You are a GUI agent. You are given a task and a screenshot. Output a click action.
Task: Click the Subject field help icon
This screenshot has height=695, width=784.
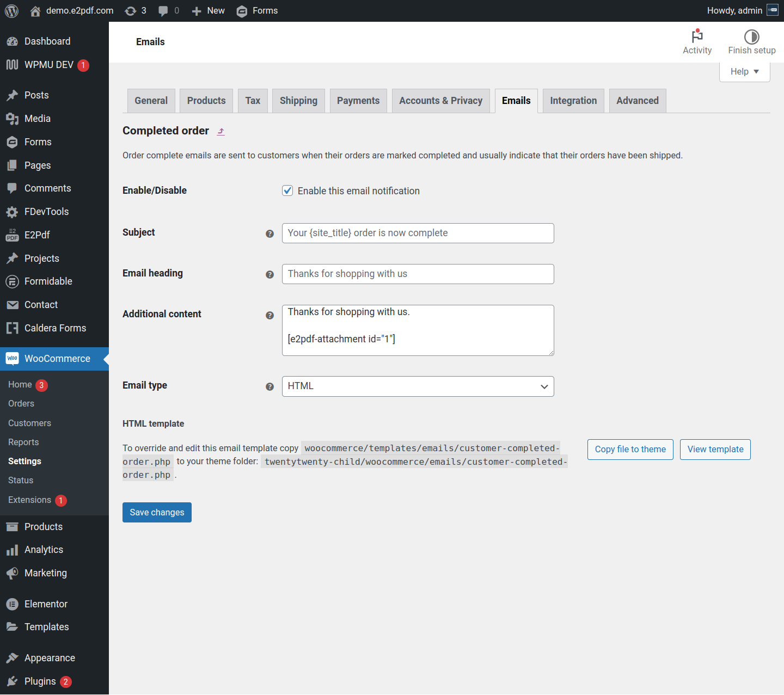tap(269, 233)
